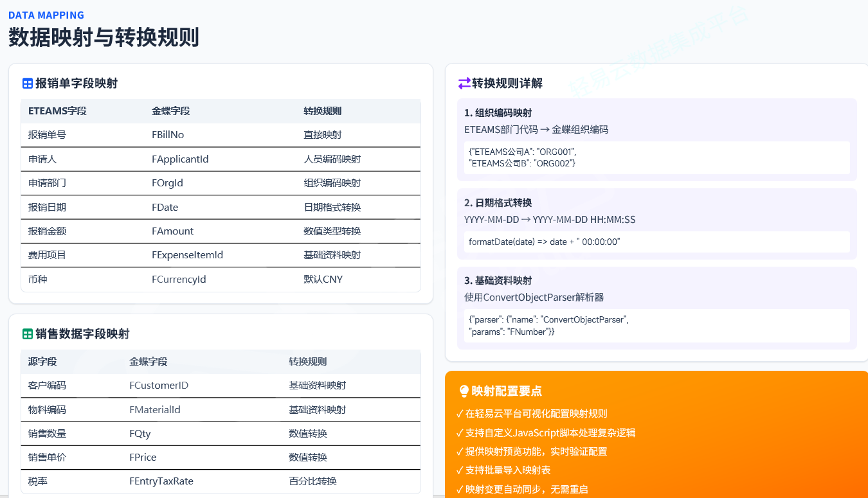Image resolution: width=868 pixels, height=498 pixels.
Task: Click the 转换规则 header in the 报销单 table
Action: 322,111
